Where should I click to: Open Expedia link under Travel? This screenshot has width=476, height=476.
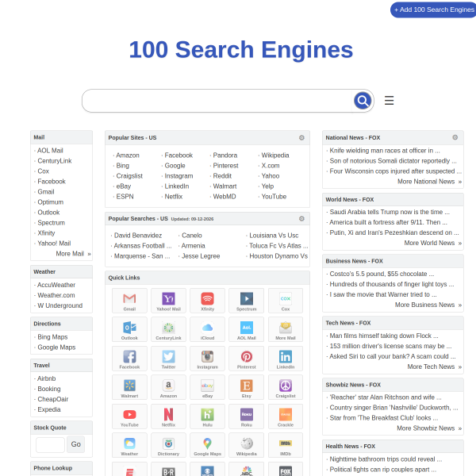tap(49, 409)
